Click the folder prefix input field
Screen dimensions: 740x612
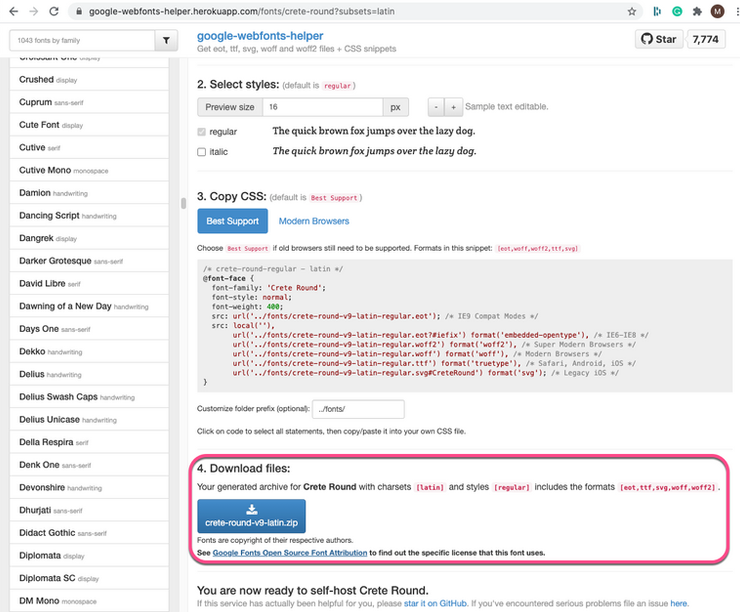coord(357,409)
